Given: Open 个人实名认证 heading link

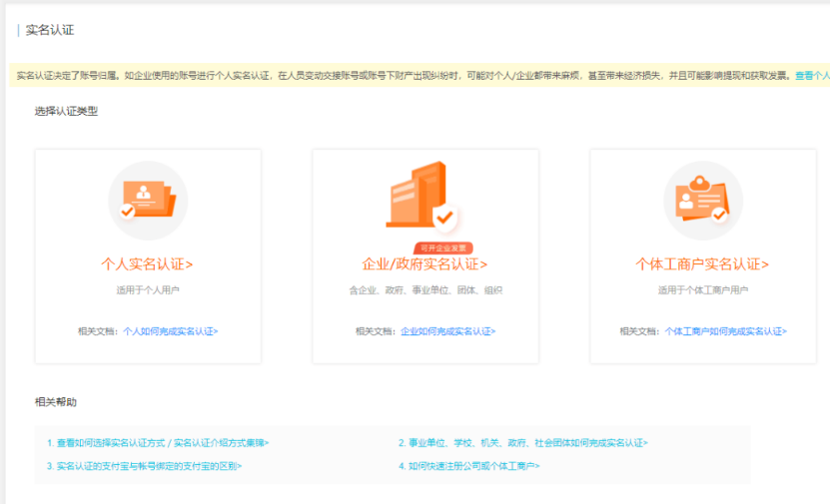Looking at the screenshot, I should coord(147,264).
